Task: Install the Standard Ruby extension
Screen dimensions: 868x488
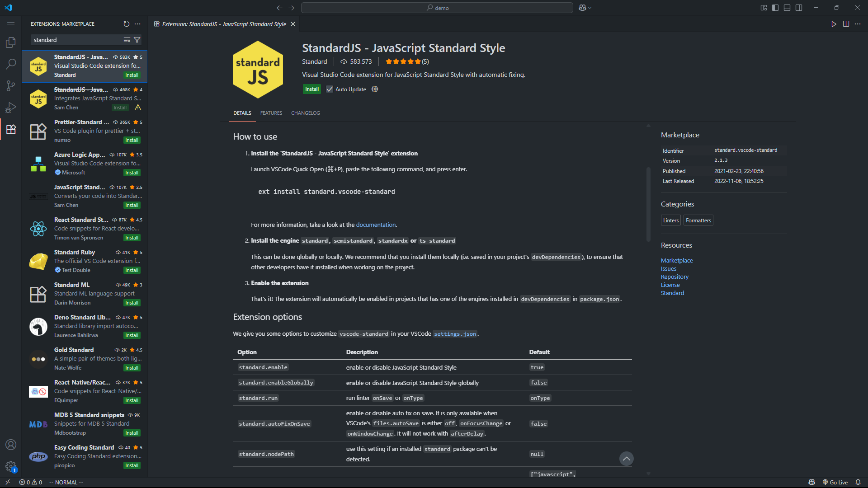Action: point(132,270)
